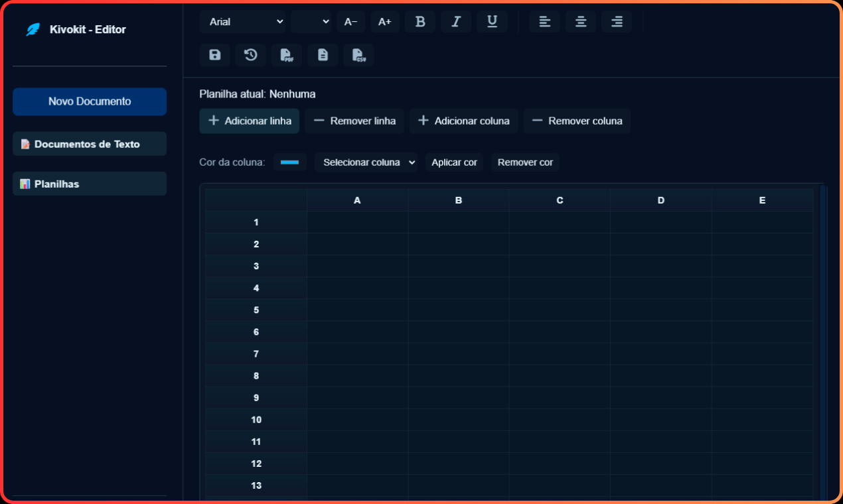Open the Arial font selector
Screen dimensions: 843x504
point(242,21)
